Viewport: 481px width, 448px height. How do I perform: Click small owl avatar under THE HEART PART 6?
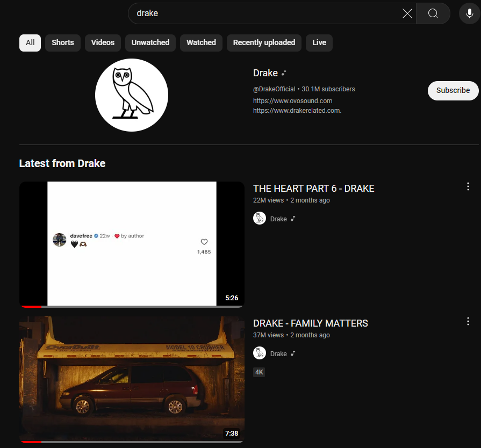tap(260, 218)
